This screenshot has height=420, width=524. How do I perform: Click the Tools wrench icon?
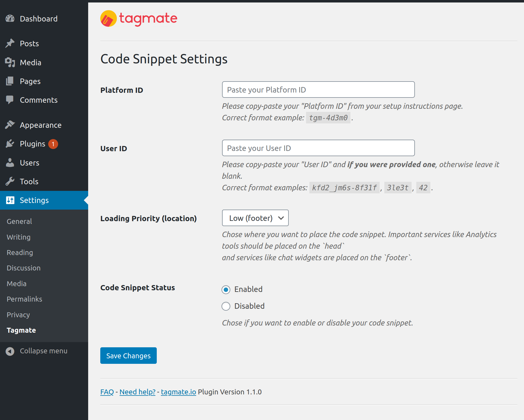coord(10,181)
